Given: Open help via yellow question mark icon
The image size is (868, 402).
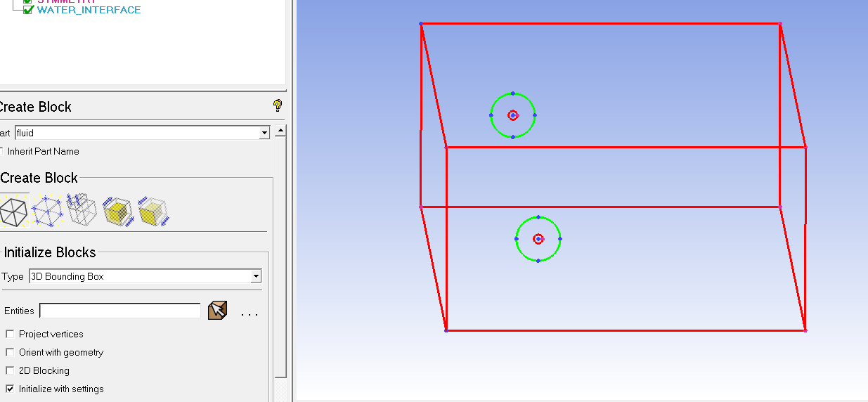Looking at the screenshot, I should [278, 106].
